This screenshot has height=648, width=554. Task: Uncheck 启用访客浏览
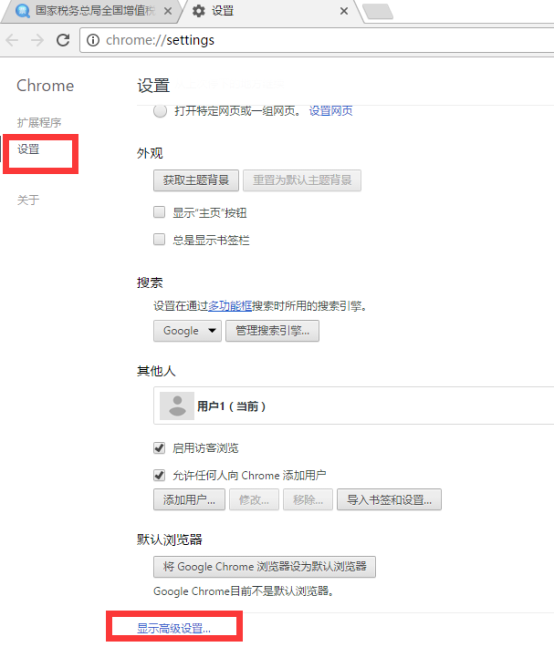[159, 448]
